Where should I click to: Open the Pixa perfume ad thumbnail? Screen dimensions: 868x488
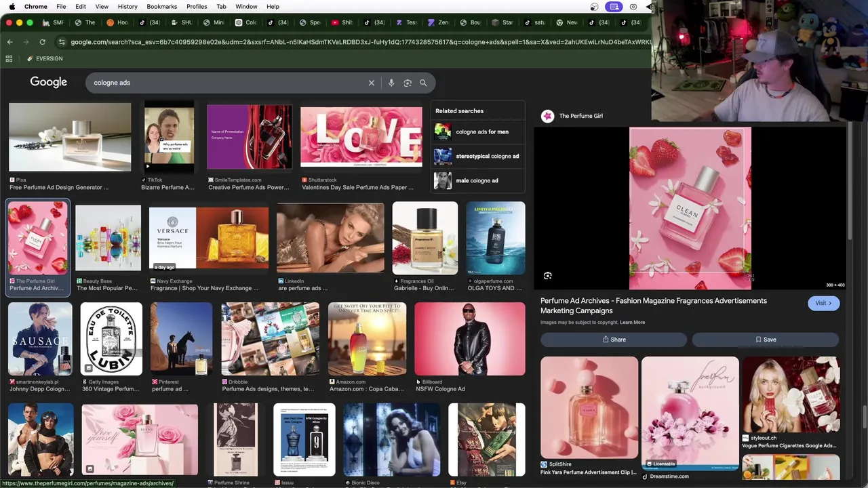pyautogui.click(x=70, y=137)
